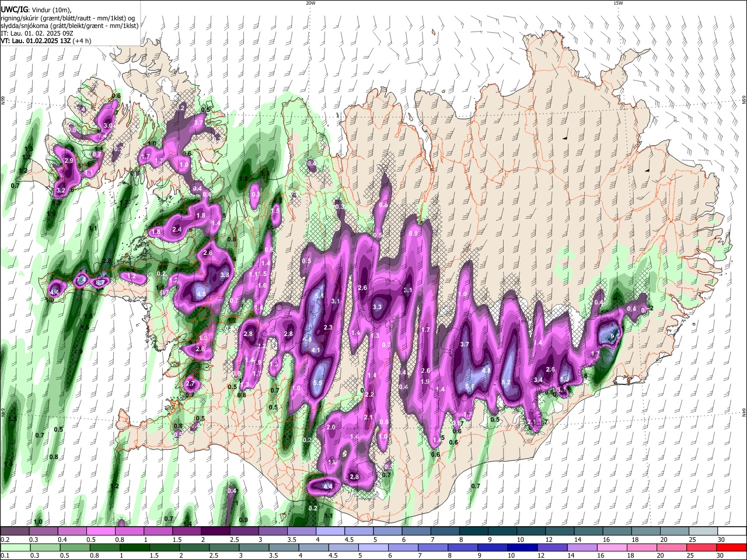This screenshot has height=560, width=747.
Task: Click the '3.4' precipitation value on the map
Action: 538,380
